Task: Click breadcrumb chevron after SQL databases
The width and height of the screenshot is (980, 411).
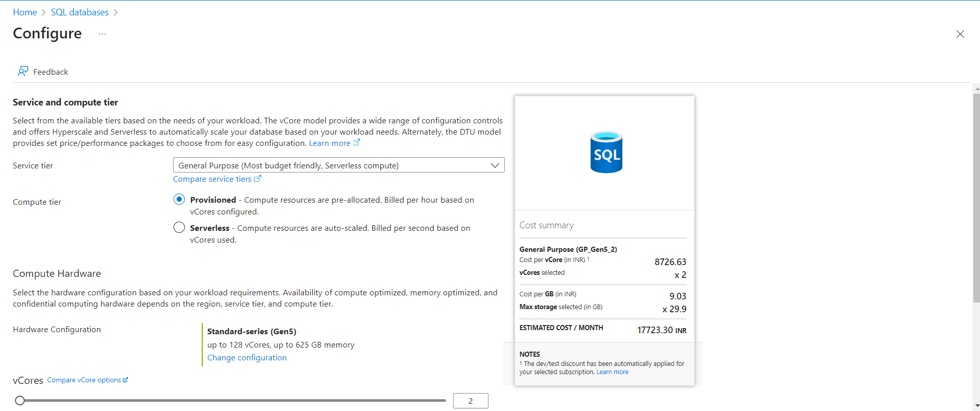Action: point(116,12)
